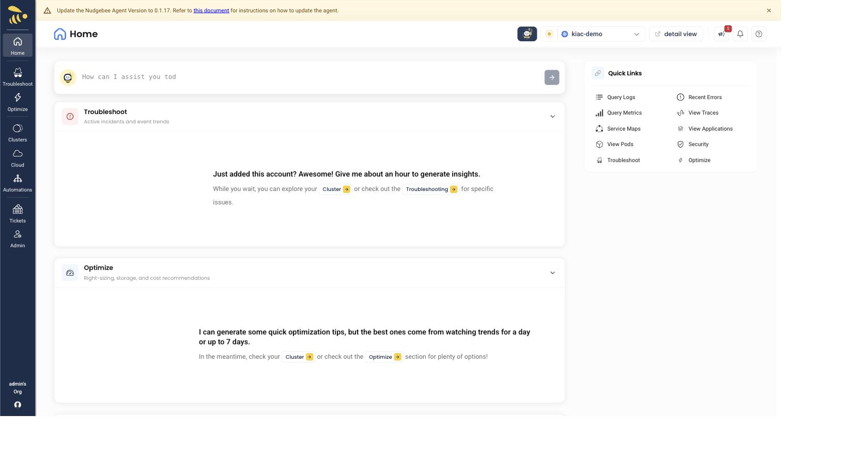Open the help question-mark icon
The height and width of the screenshot is (462, 868).
[759, 34]
